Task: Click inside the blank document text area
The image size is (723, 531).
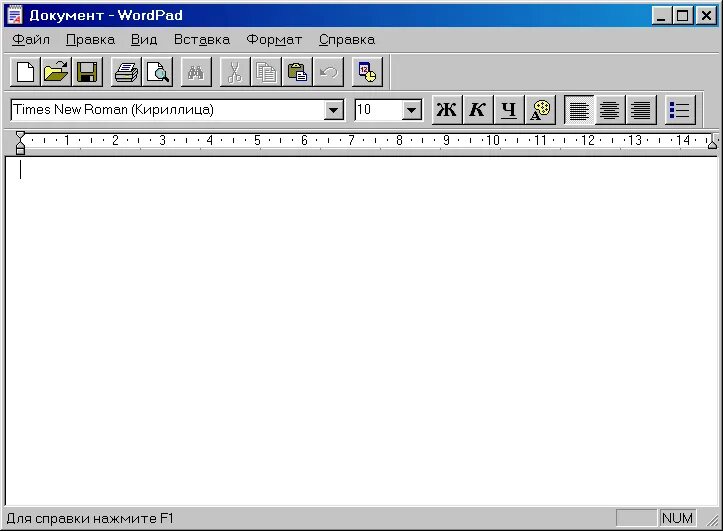Action: [362, 331]
